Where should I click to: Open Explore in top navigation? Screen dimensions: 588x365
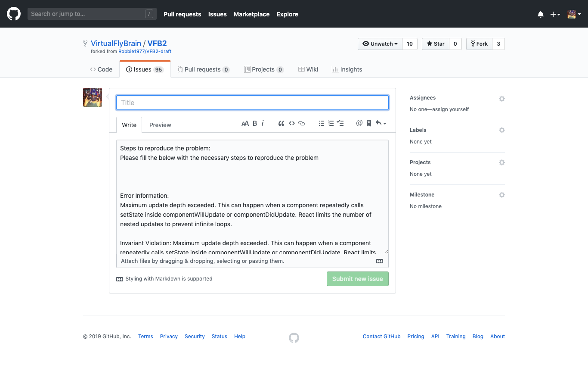[x=287, y=14]
